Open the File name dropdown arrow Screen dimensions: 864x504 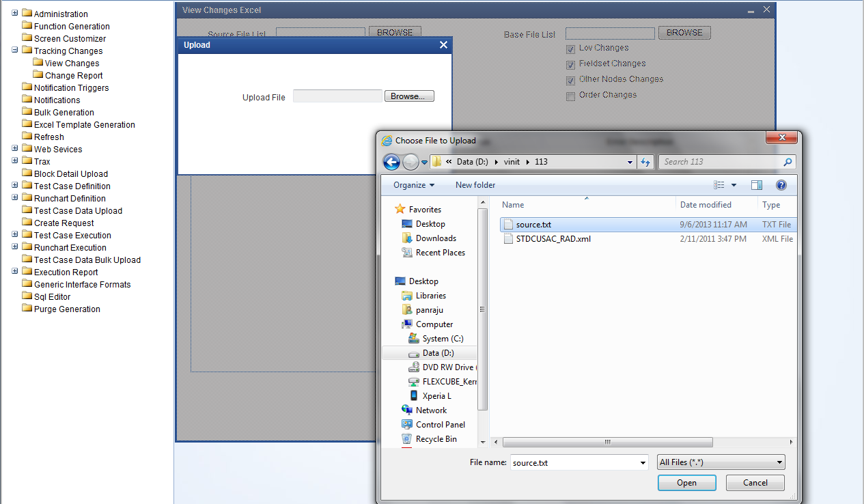pyautogui.click(x=643, y=462)
